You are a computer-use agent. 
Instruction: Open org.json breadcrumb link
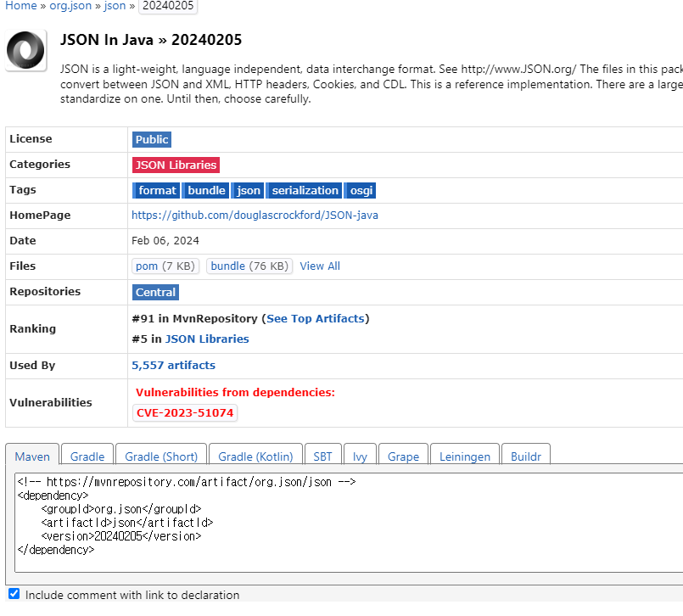pos(70,6)
